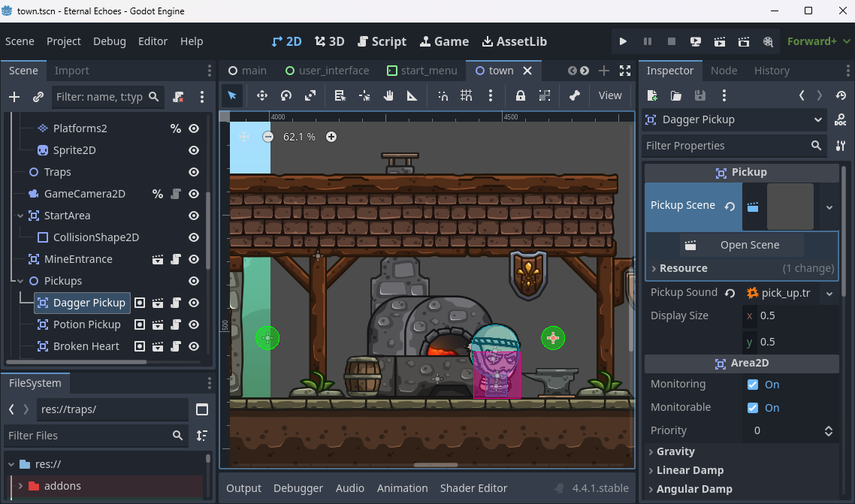The image size is (855, 504).
Task: Switch to the Node tab
Action: point(724,71)
